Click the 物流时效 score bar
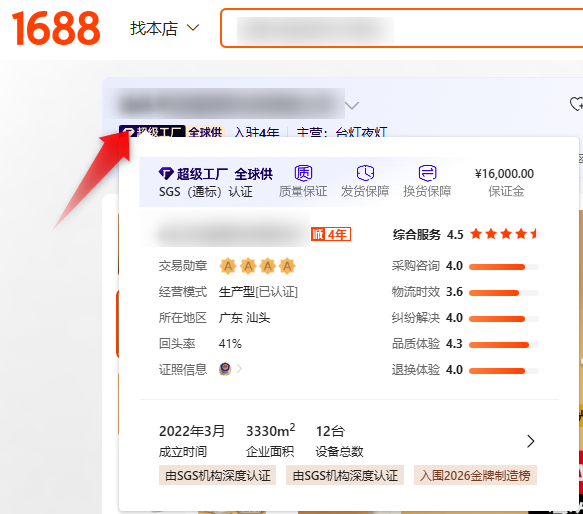583x514 pixels. pos(504,293)
